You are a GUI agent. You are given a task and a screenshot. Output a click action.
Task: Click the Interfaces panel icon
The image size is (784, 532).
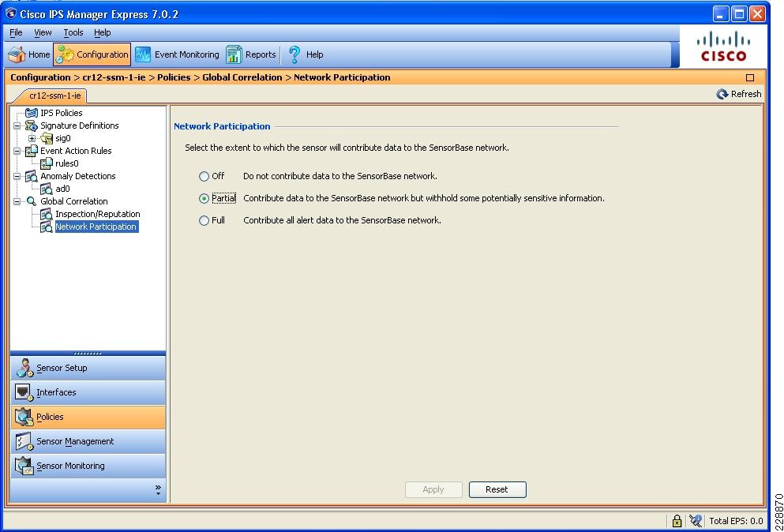pyautogui.click(x=24, y=392)
